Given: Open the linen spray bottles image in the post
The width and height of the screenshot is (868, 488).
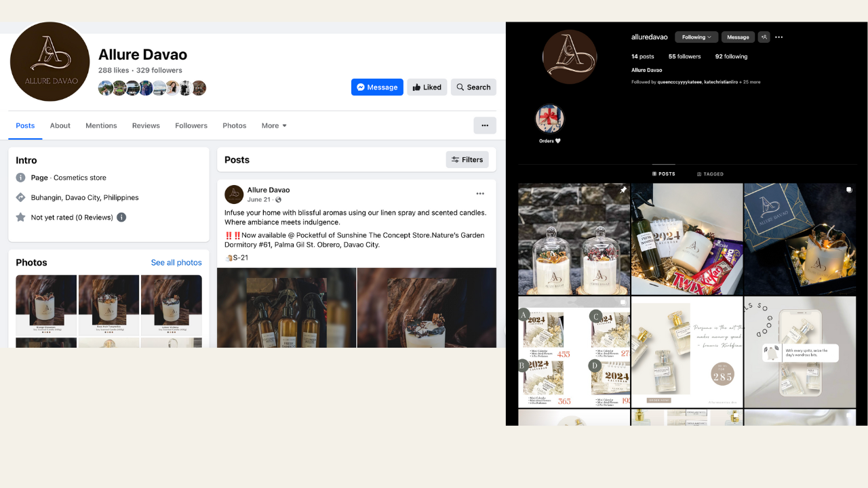Looking at the screenshot, I should pos(286,308).
